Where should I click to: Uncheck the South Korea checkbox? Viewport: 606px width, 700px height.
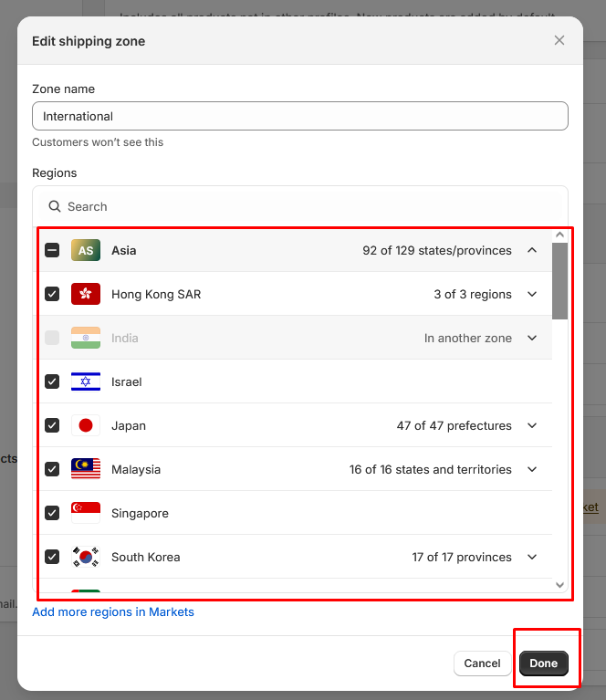pyautogui.click(x=52, y=557)
